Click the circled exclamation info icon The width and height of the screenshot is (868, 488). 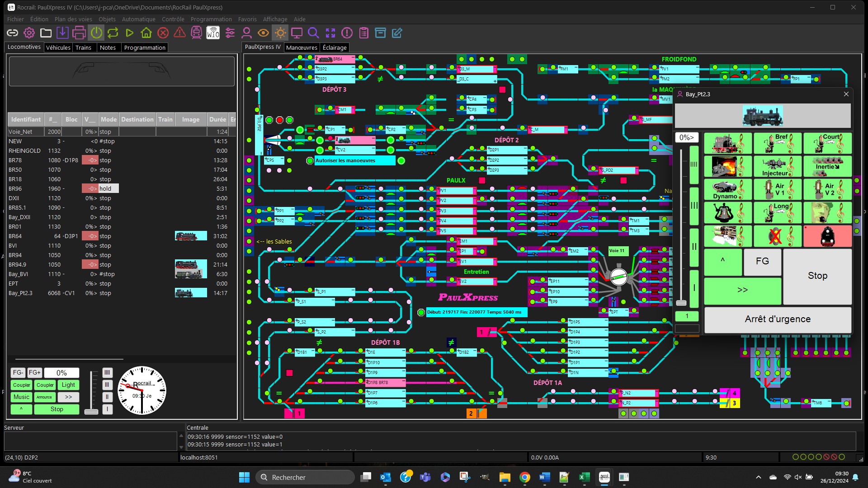tap(347, 33)
